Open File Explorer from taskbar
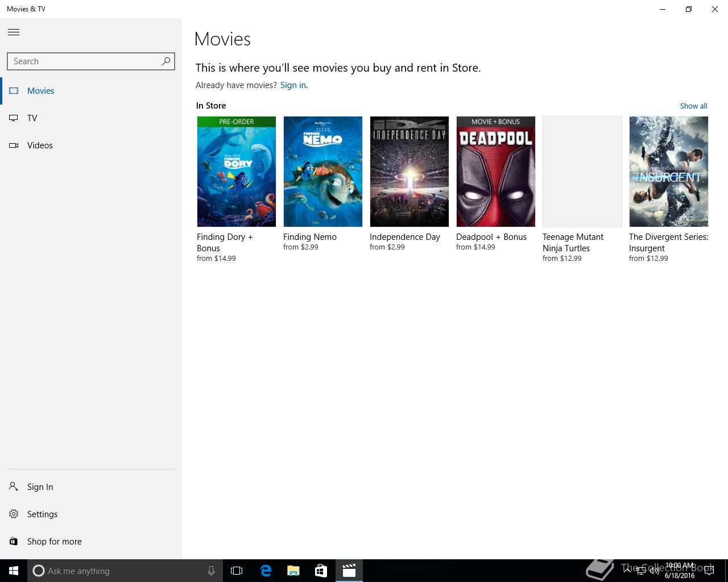 click(x=293, y=571)
